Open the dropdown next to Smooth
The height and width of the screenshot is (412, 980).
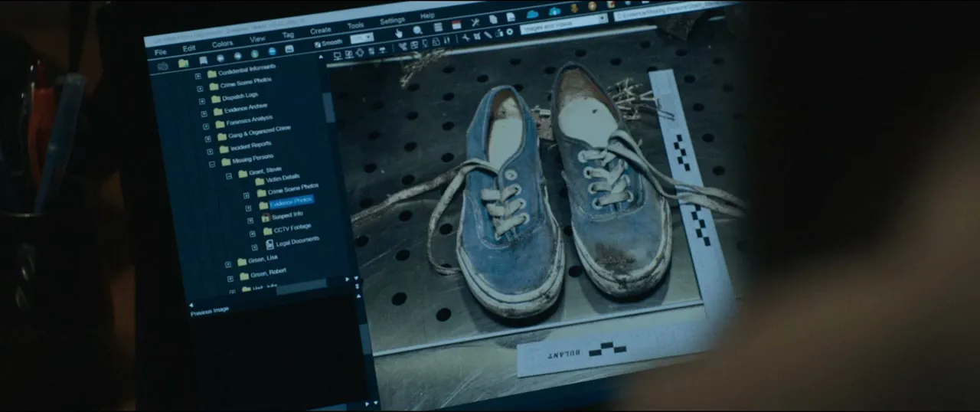coord(361,38)
